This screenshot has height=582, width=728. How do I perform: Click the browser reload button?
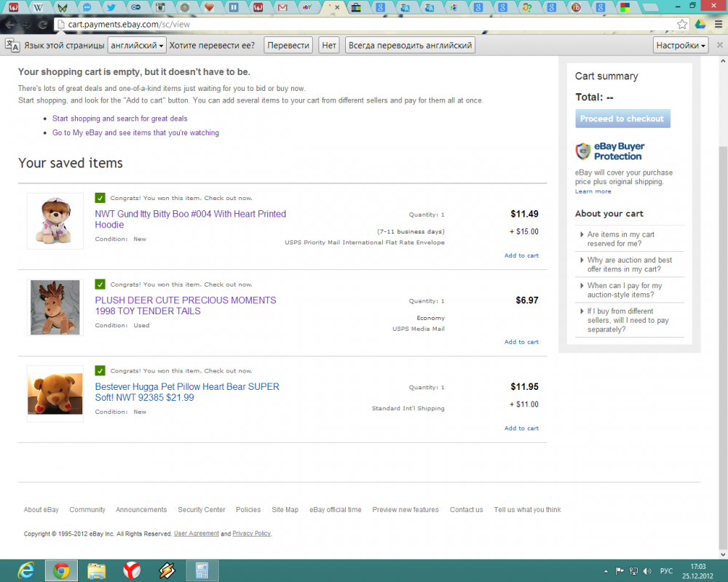pos(43,25)
